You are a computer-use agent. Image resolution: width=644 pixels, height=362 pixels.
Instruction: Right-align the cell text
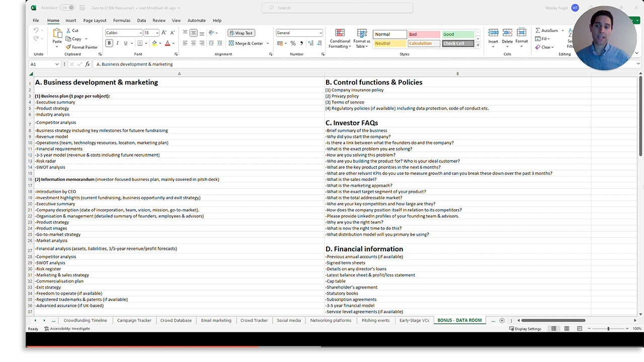coord(202,43)
